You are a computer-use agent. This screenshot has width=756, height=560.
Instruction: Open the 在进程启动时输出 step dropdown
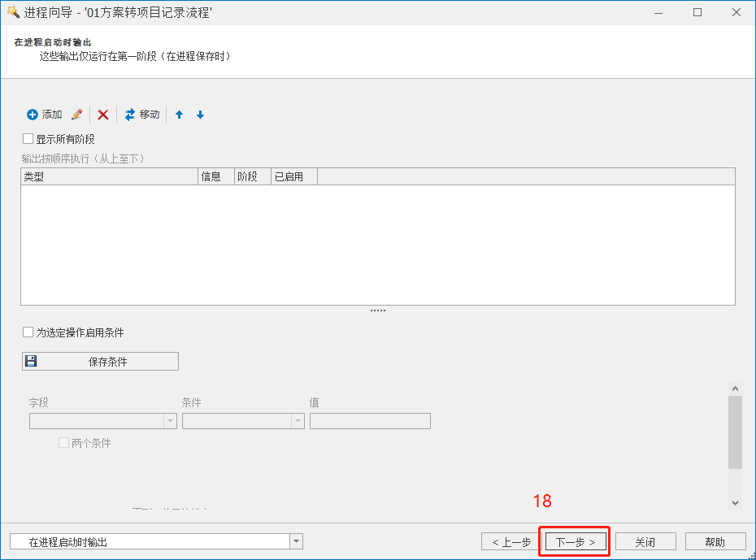point(296,541)
